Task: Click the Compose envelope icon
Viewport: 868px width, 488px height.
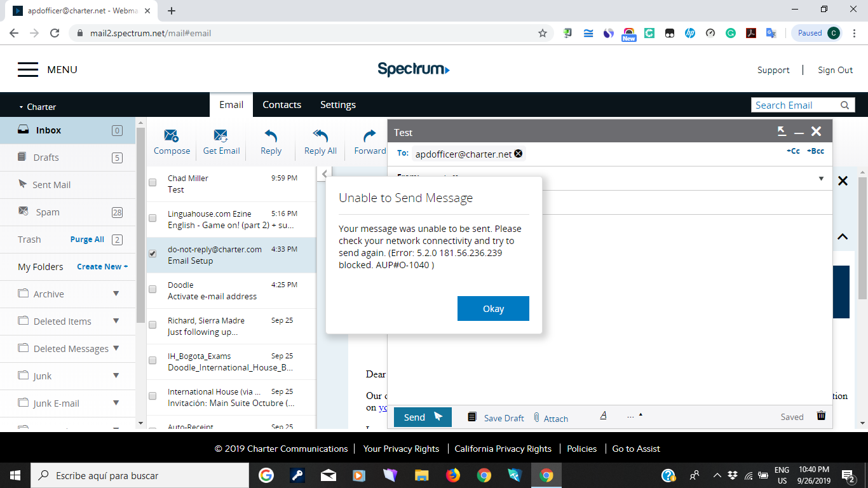Action: click(x=172, y=135)
